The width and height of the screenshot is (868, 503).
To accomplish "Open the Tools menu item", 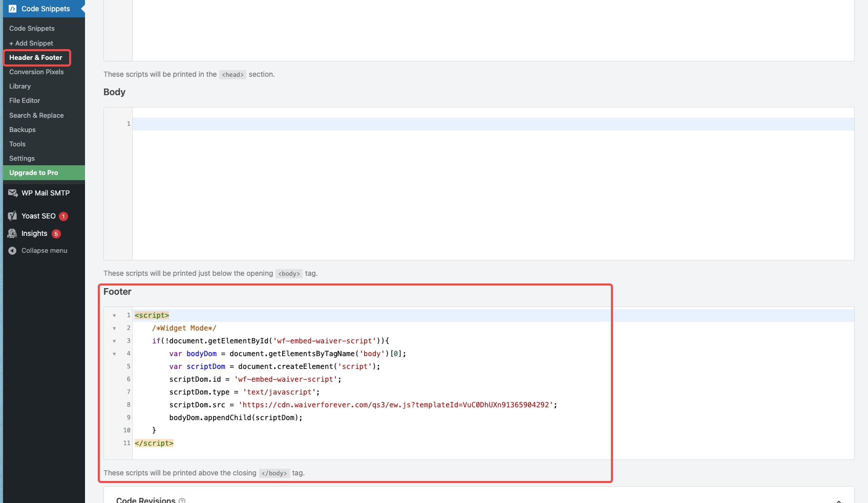I will [17, 144].
